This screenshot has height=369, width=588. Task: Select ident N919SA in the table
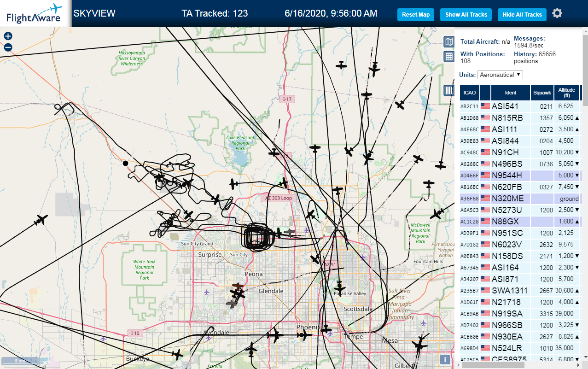(x=507, y=313)
